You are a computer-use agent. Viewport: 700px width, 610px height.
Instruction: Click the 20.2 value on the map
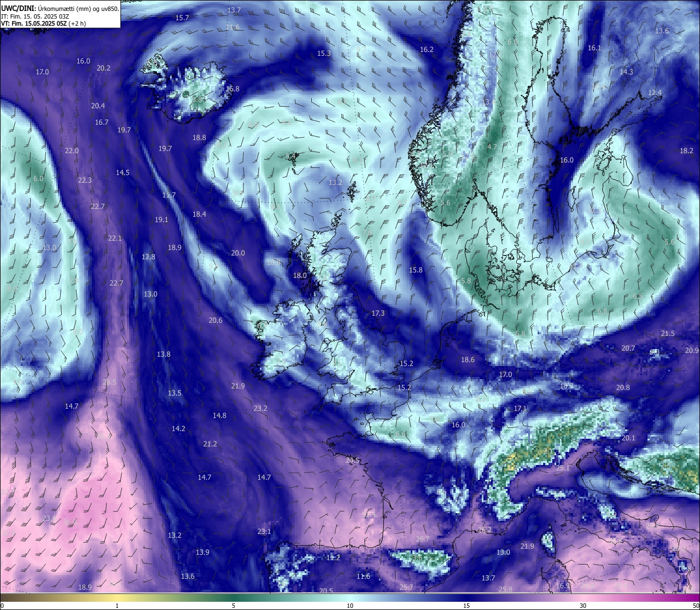pyautogui.click(x=103, y=68)
